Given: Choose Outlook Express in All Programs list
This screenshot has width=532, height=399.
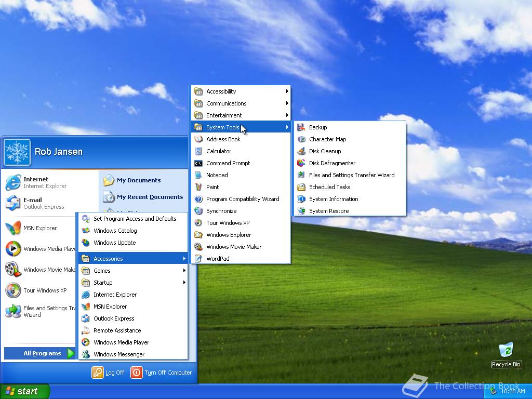Looking at the screenshot, I should (x=132, y=318).
